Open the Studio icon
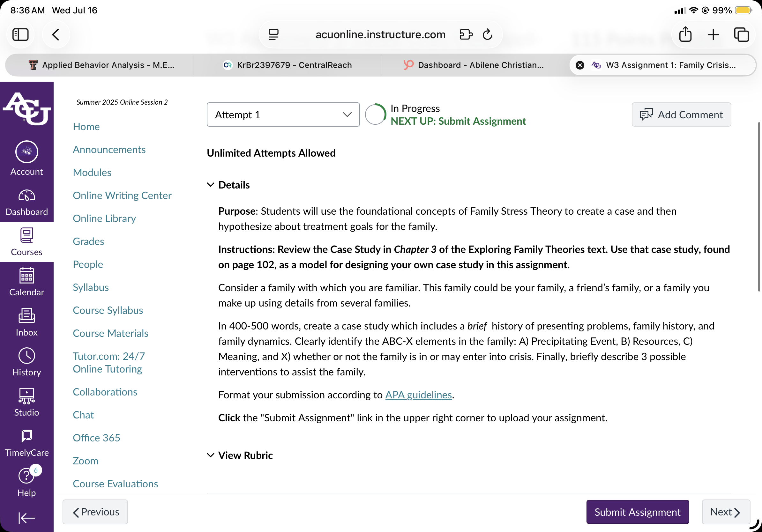 26,396
